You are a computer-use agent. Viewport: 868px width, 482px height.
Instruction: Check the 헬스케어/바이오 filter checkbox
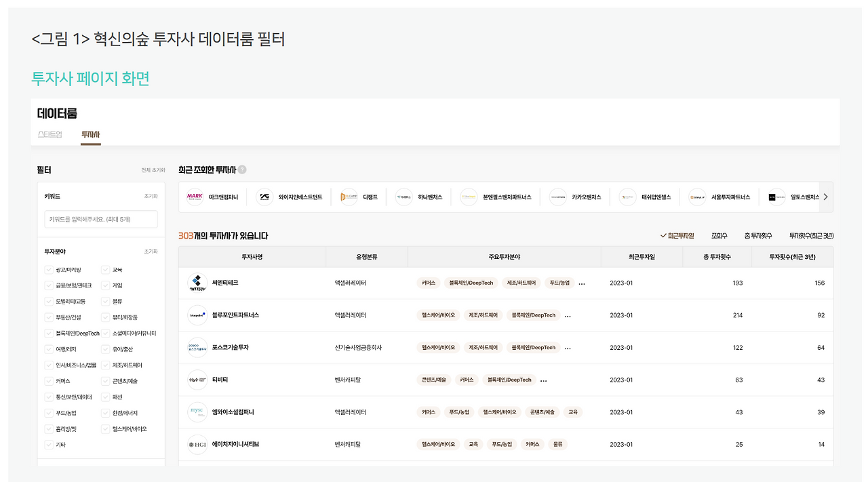(x=106, y=429)
